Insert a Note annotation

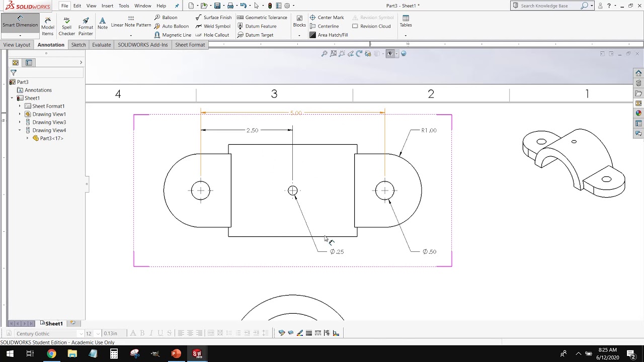(103, 24)
